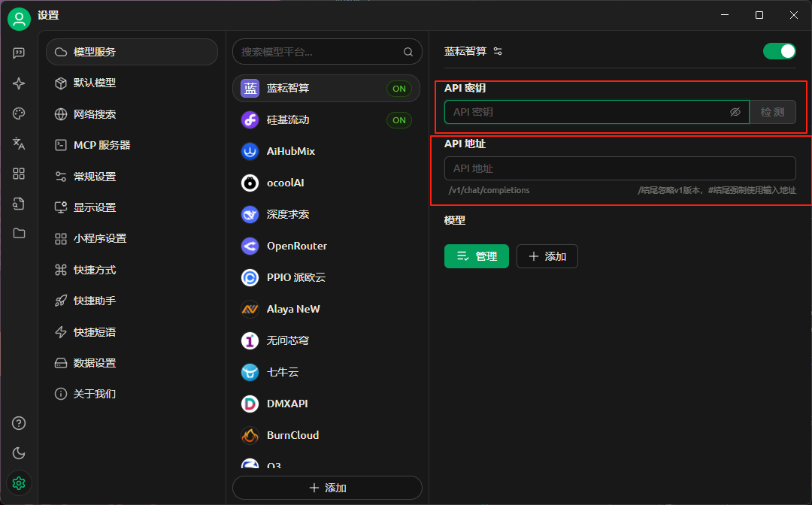Viewport: 812px width, 505px height.
Task: Open 常规设置 settings section
Action: pos(132,177)
